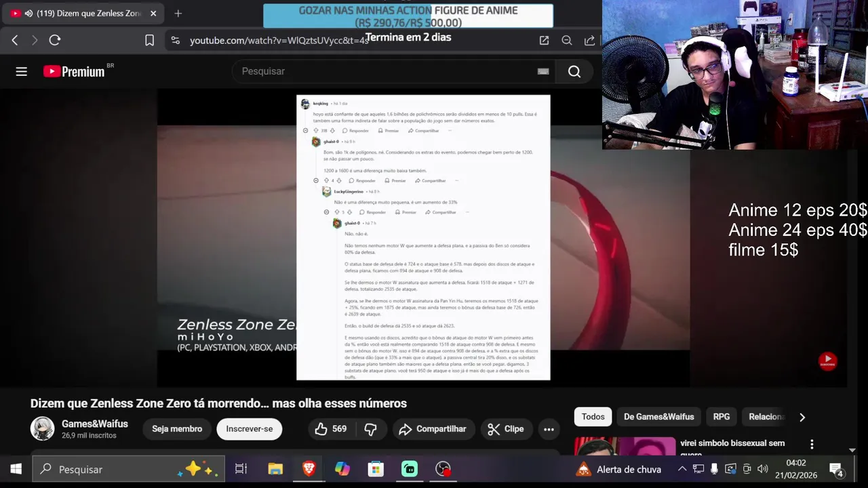
Task: Select the Todos filter chip
Action: (593, 417)
